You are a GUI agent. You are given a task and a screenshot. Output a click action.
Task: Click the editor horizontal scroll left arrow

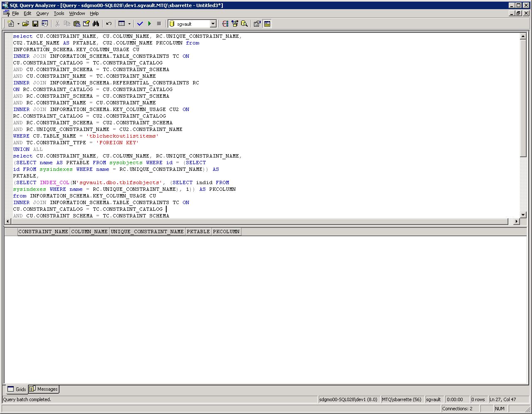pyautogui.click(x=8, y=222)
